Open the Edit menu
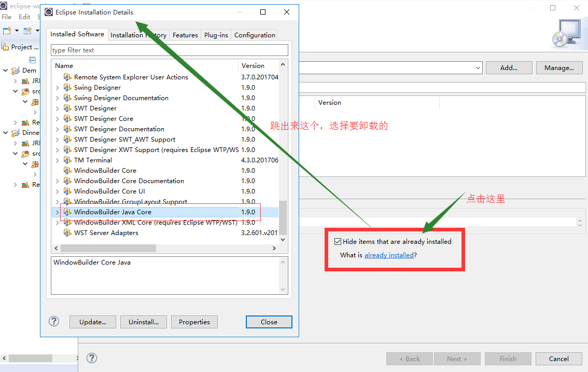 point(24,17)
